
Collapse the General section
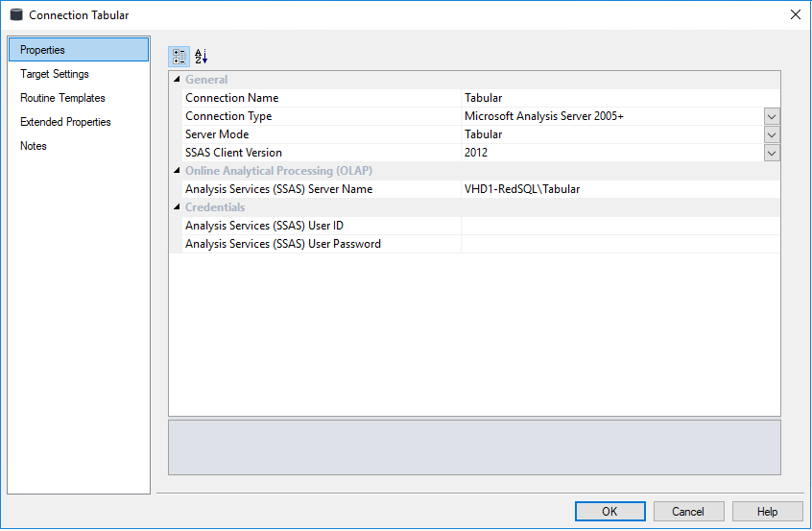tap(177, 80)
